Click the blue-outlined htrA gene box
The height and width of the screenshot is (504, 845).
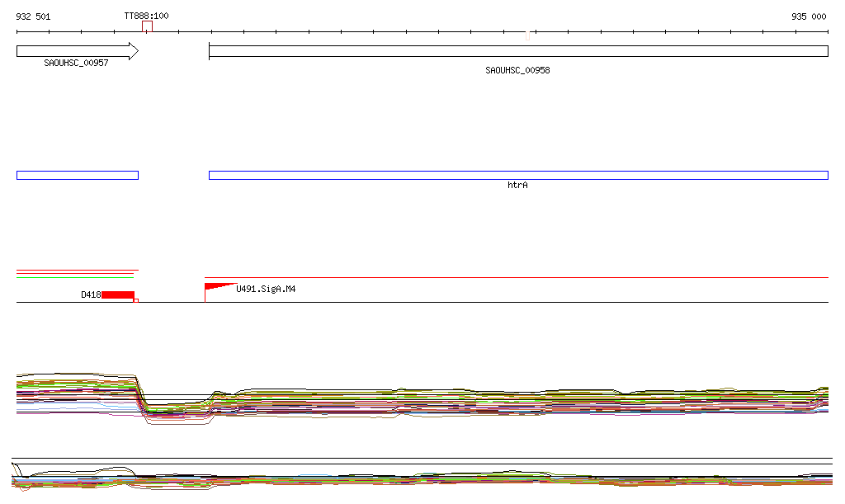click(x=517, y=175)
